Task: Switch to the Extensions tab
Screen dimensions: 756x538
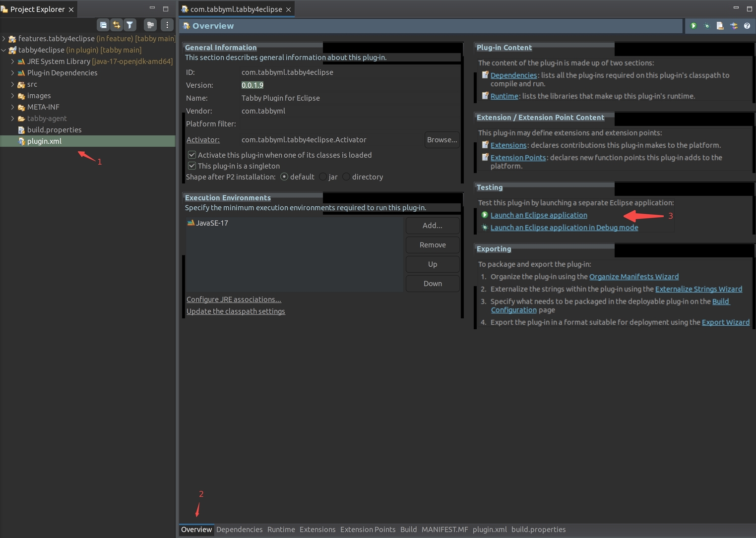Action: point(317,530)
